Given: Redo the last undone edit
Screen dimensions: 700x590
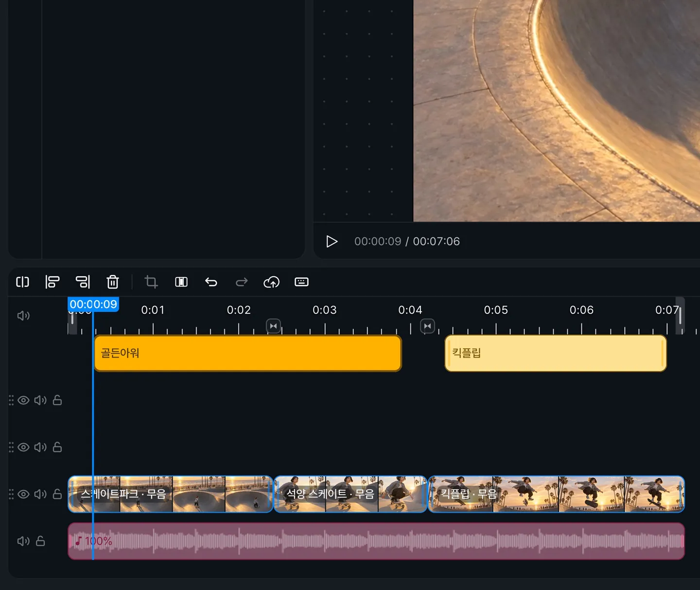Looking at the screenshot, I should (242, 282).
